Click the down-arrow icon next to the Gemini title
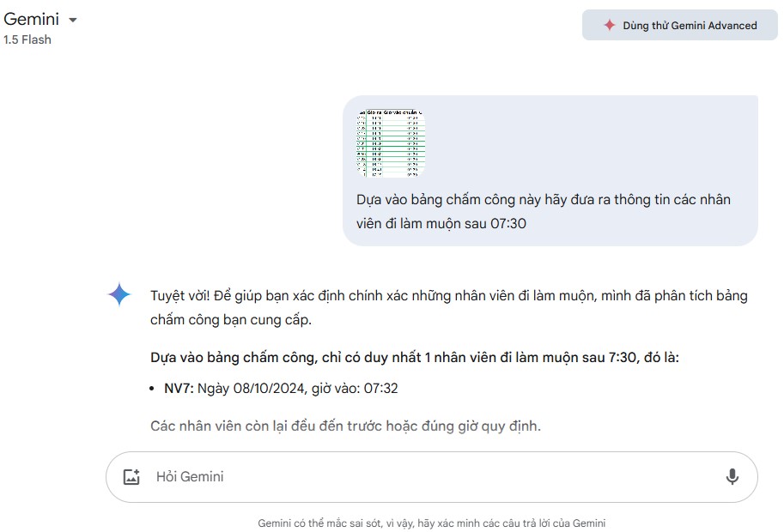Screen dimensions: 784x532 [71, 19]
